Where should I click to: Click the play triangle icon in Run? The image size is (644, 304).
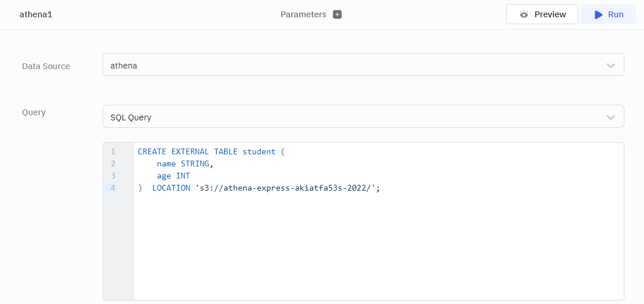click(x=598, y=14)
